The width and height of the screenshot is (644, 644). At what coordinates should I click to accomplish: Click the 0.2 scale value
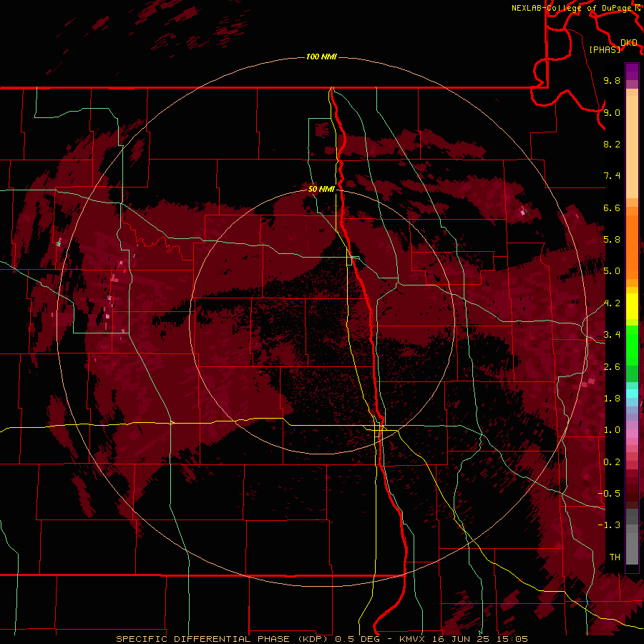click(612, 462)
